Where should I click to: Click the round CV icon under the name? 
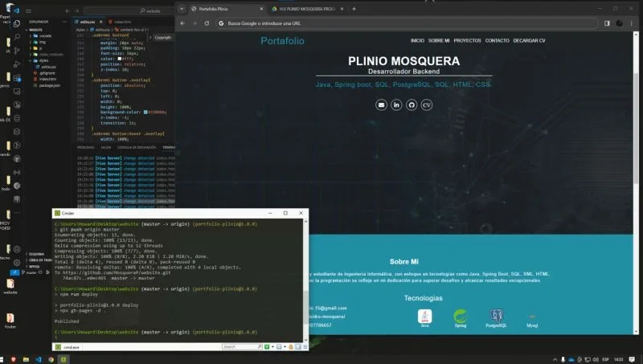pyautogui.click(x=427, y=105)
